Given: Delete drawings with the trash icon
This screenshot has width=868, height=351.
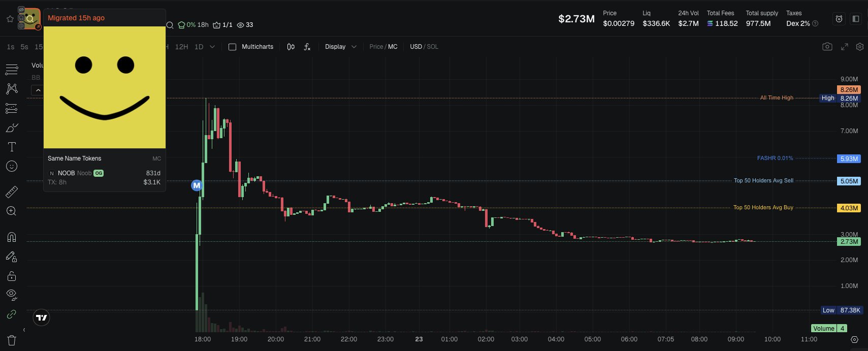Looking at the screenshot, I should pyautogui.click(x=12, y=340).
